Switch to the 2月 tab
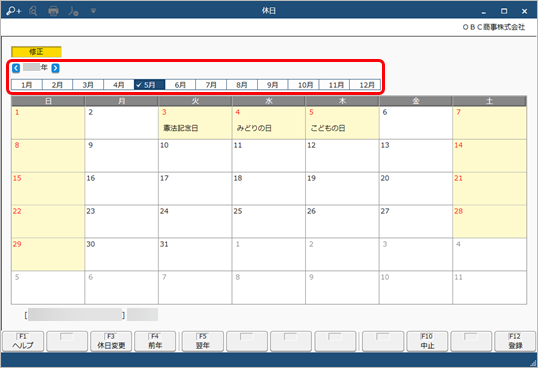The height and width of the screenshot is (368, 538). pos(57,85)
